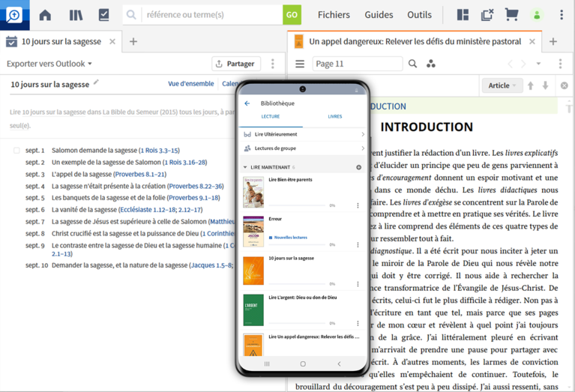
Task: Open Proverbes 8.1–21 reference link
Action: point(139,174)
